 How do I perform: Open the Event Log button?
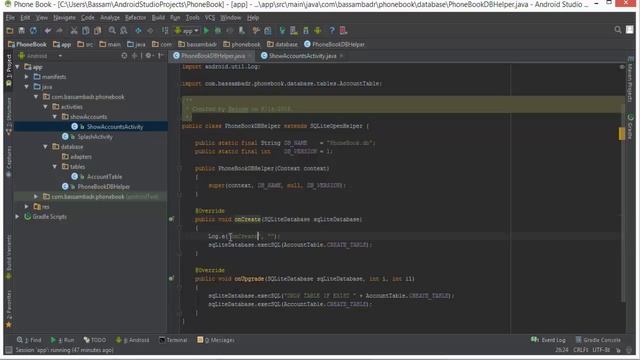pyautogui.click(x=548, y=340)
